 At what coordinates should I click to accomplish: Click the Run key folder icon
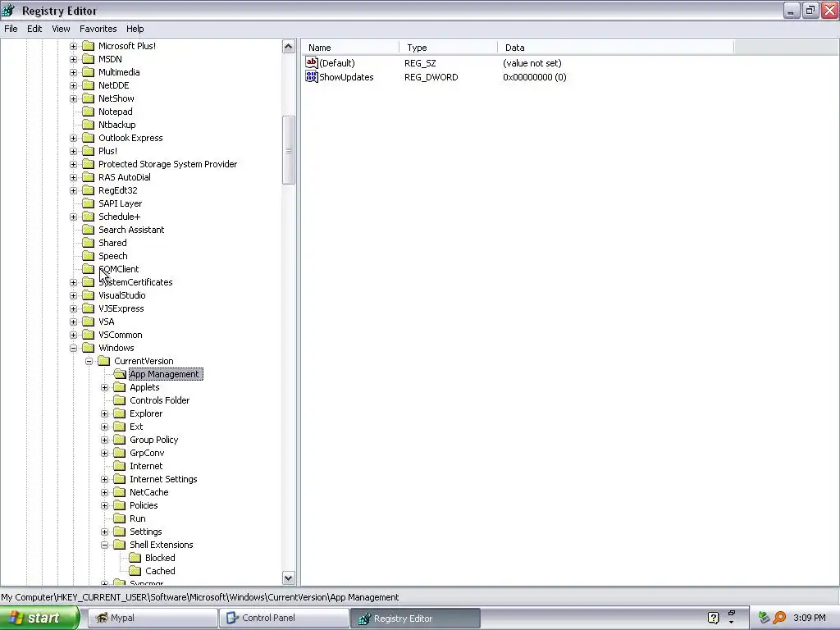point(120,518)
